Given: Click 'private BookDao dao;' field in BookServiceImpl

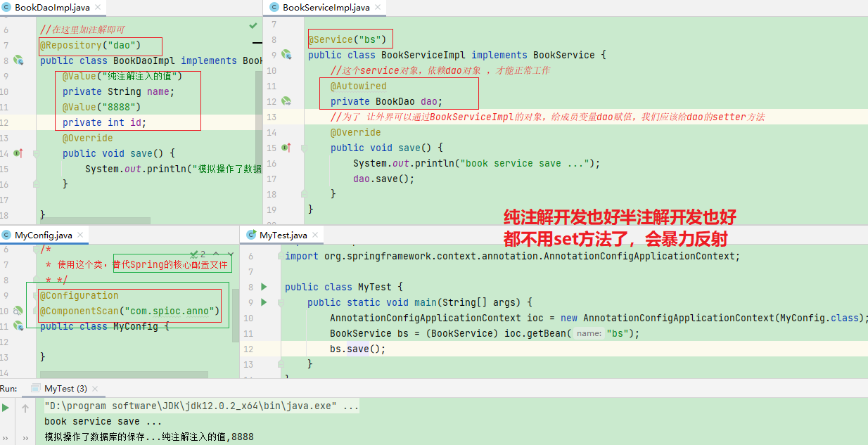Looking at the screenshot, I should tap(387, 101).
